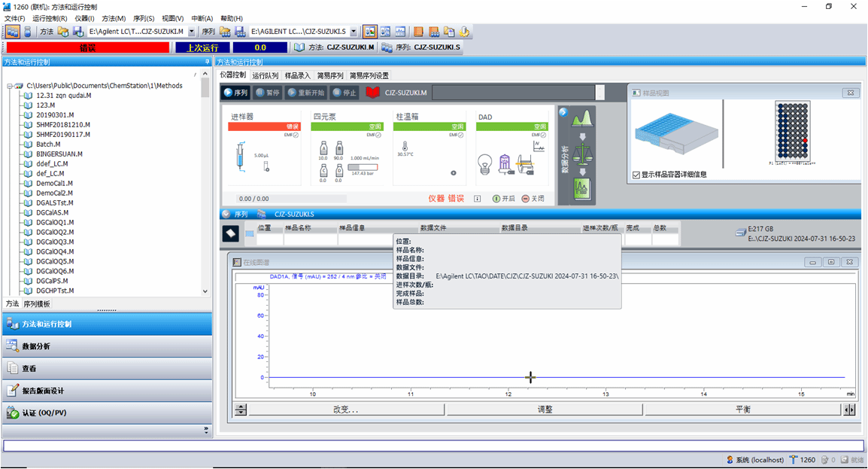868x469 pixels.
Task: Switch to the 运行队列 tab
Action: (x=265, y=75)
